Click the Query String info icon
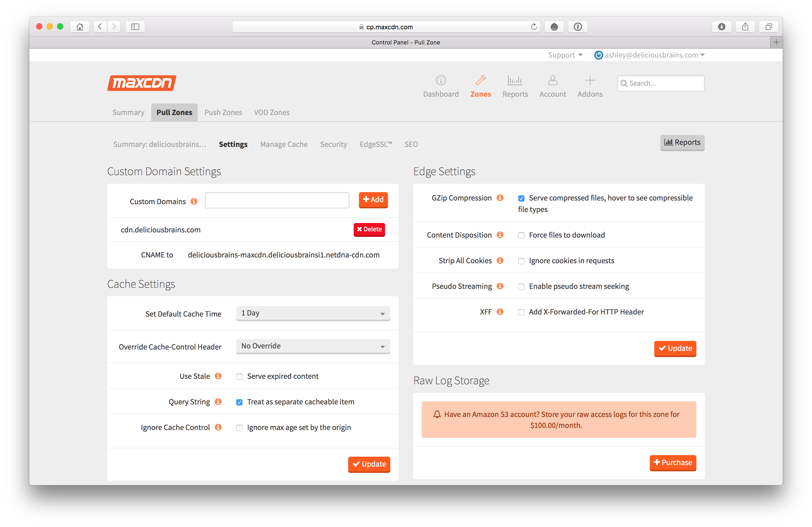This screenshot has width=812, height=527. [x=218, y=401]
